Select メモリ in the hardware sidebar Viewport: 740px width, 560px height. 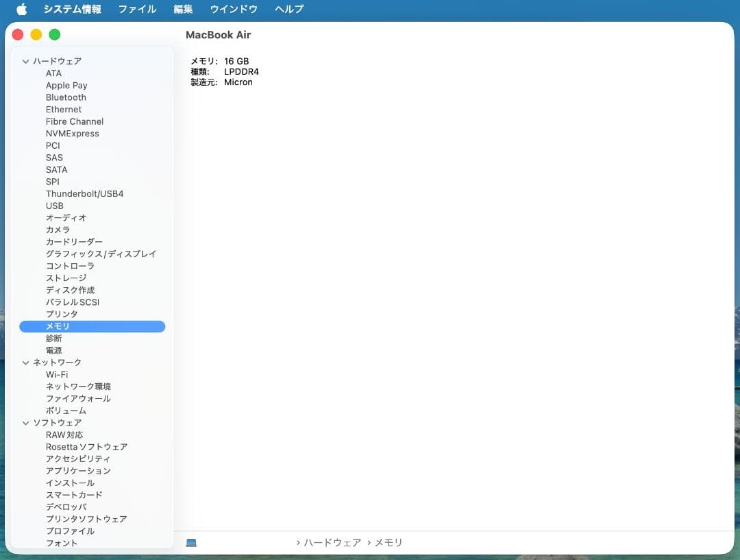[x=58, y=326]
